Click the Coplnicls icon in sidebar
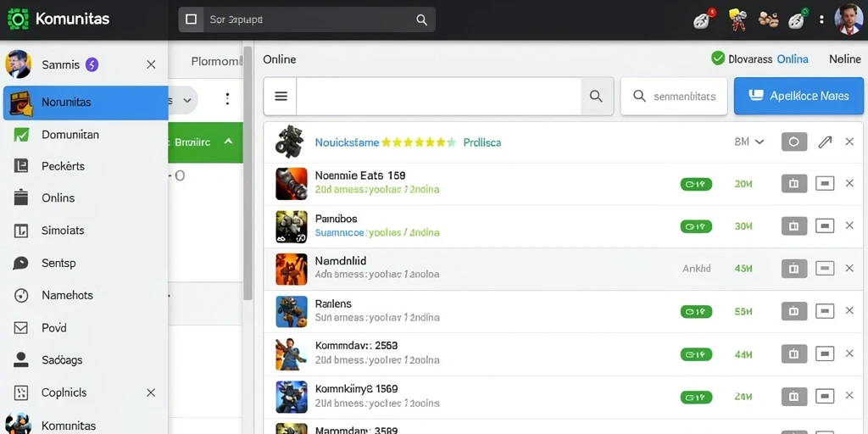The width and height of the screenshot is (868, 434). click(x=21, y=392)
